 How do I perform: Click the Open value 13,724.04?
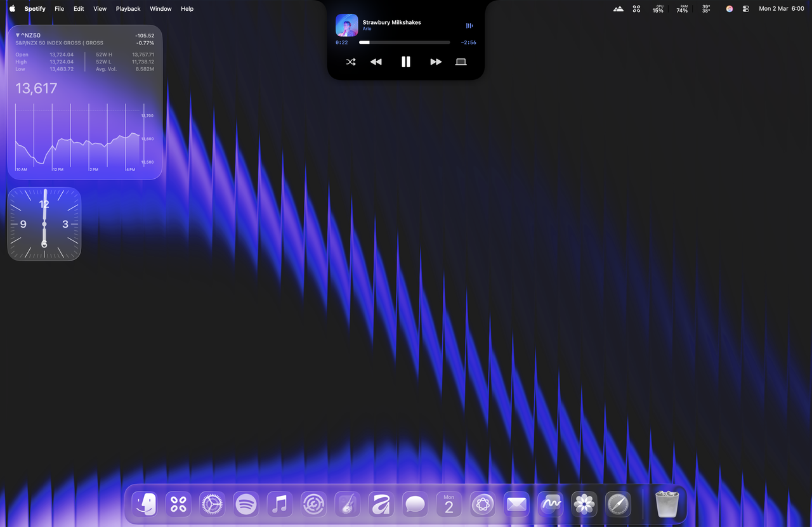tap(62, 55)
